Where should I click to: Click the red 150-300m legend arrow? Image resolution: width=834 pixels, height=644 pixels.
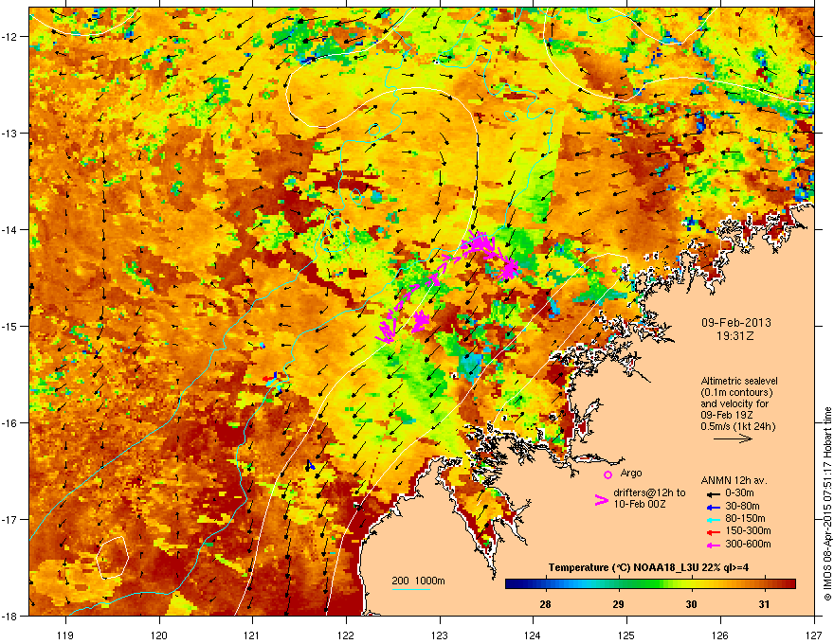point(713,532)
